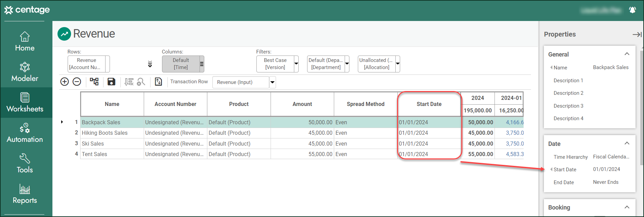Screen dimensions: 644x217
Task: Click the import/export document icon
Action: point(158,82)
